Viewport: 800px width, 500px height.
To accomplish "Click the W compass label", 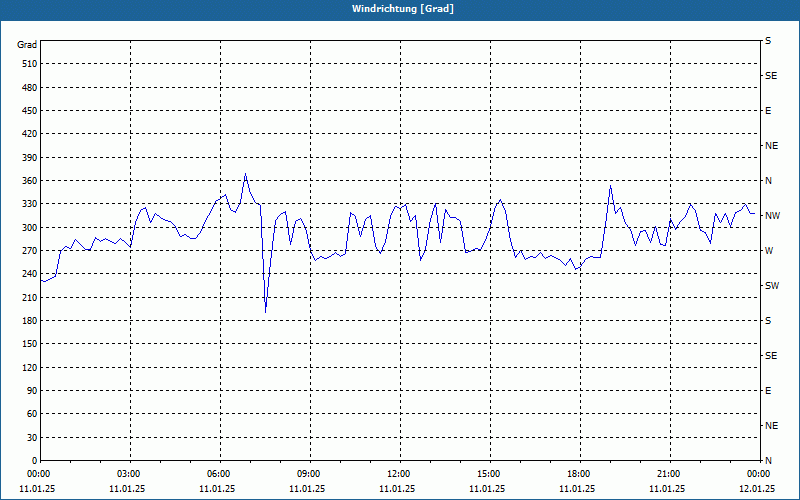I will 769,251.
